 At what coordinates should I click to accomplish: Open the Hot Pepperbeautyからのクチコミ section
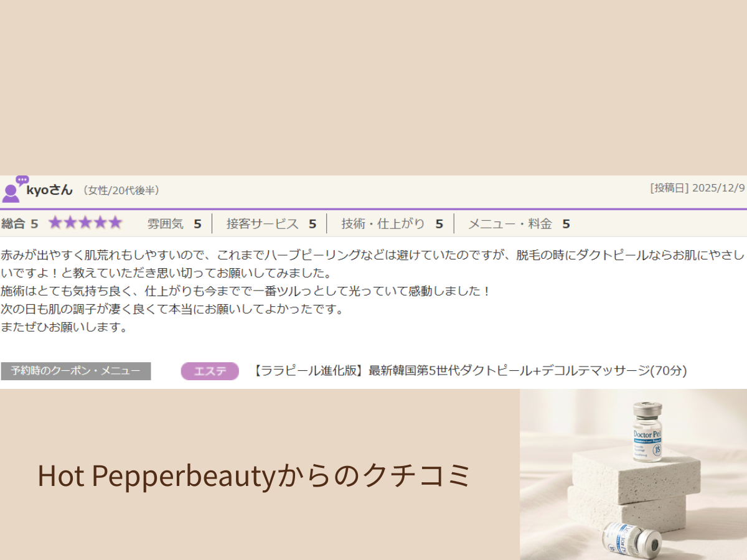(x=254, y=475)
